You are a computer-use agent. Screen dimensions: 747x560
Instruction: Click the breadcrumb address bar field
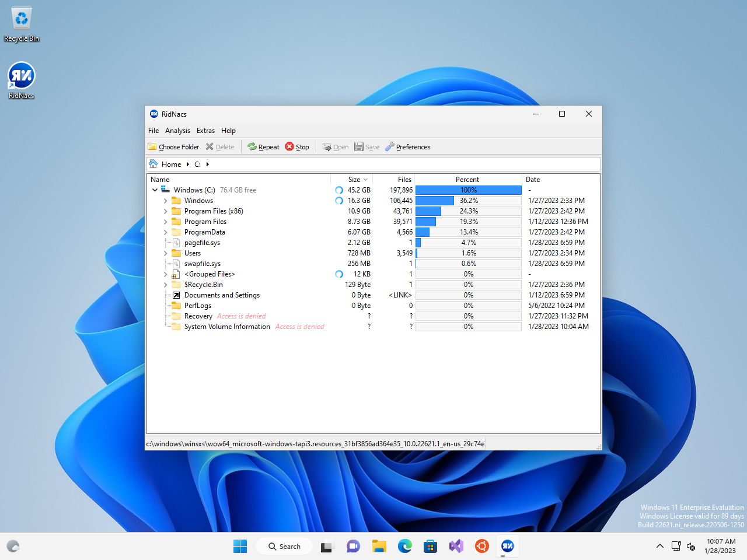pyautogui.click(x=373, y=164)
